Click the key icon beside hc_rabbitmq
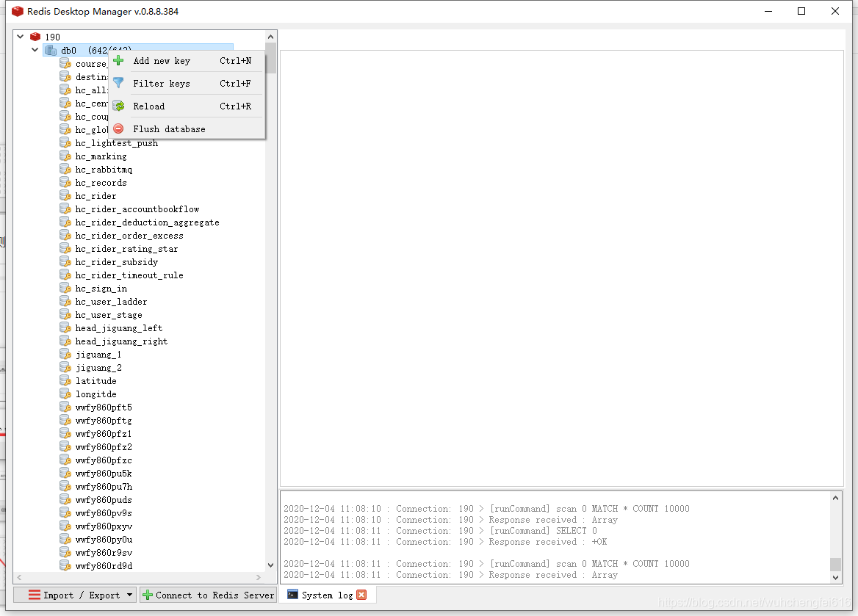The image size is (858, 616). point(65,170)
